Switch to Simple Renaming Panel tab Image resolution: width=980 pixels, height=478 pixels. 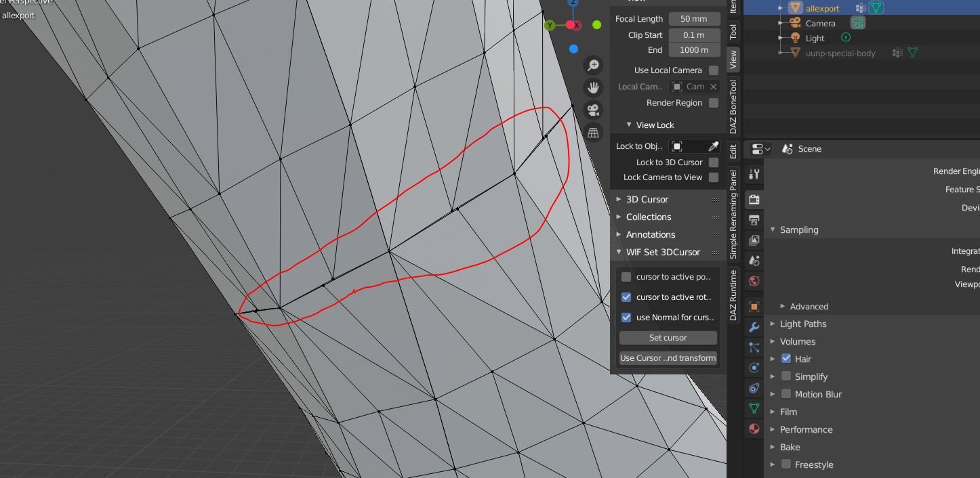(x=733, y=215)
